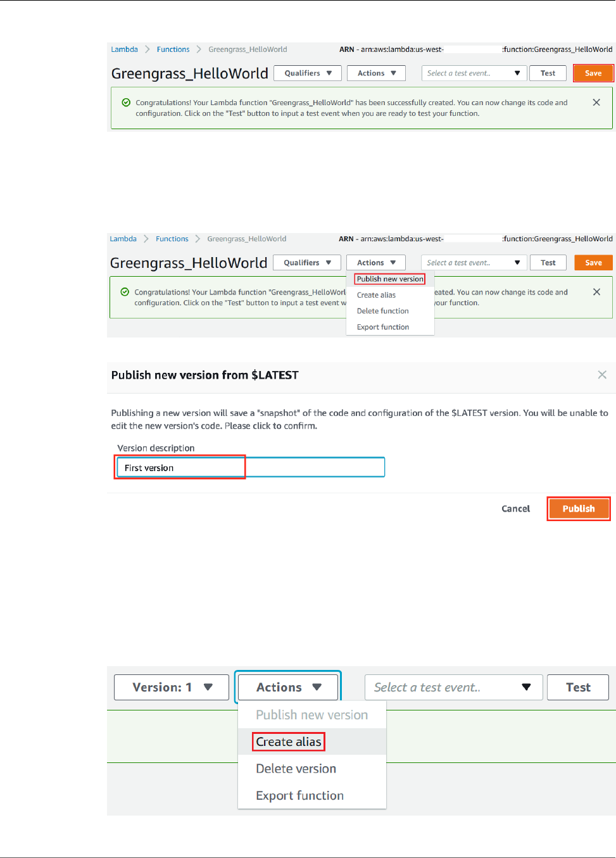The width and height of the screenshot is (616, 858).
Task: Click disabled Publish new version entry
Action: point(311,715)
